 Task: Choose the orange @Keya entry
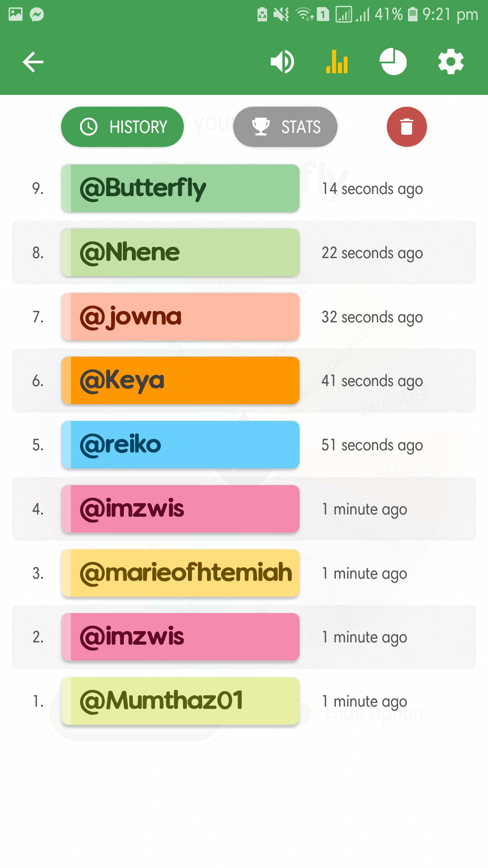tap(180, 381)
